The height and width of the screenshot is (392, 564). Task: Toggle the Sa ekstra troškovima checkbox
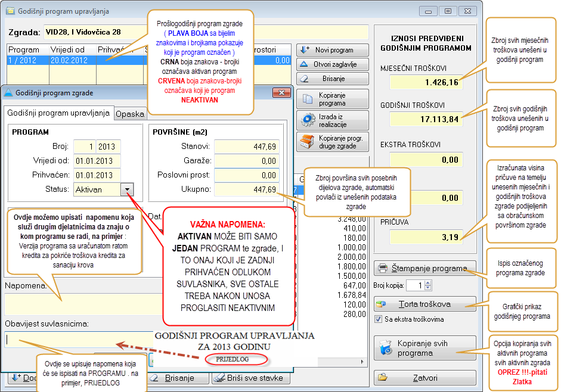(378, 319)
